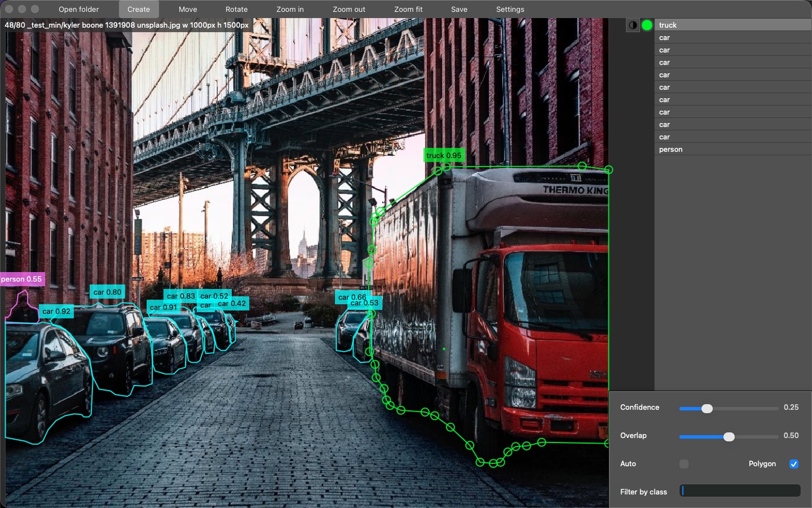
Task: Save the annotations with Save
Action: click(459, 9)
